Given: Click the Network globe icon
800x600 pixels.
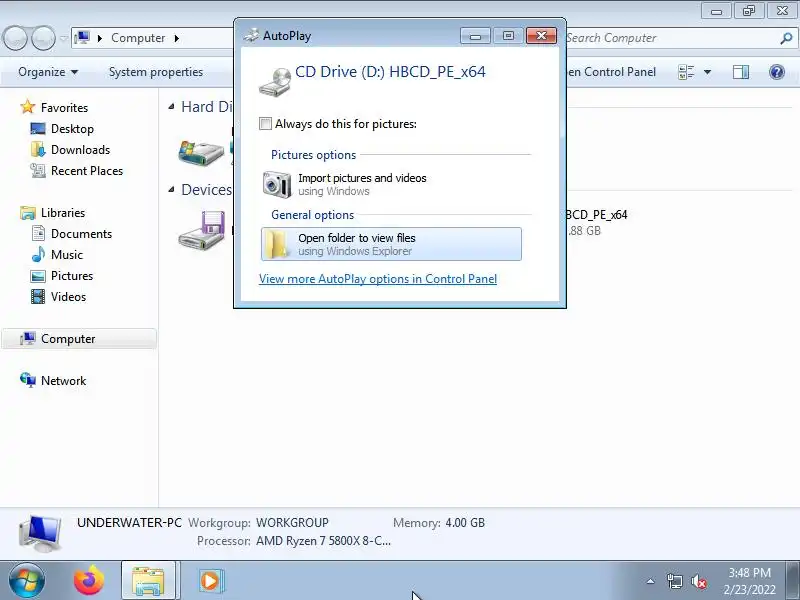Looking at the screenshot, I should click(x=28, y=380).
